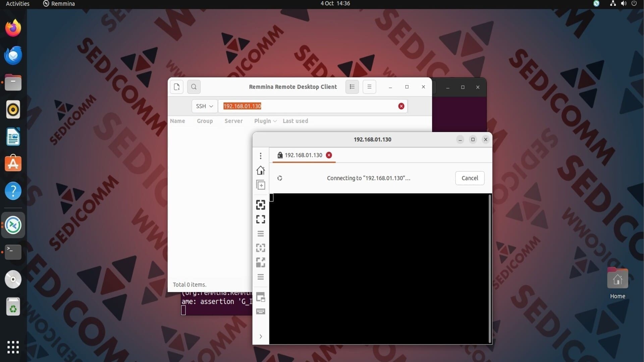Click the Remmina tray indicator icon
Image resolution: width=644 pixels, height=362 pixels.
[x=596, y=3]
